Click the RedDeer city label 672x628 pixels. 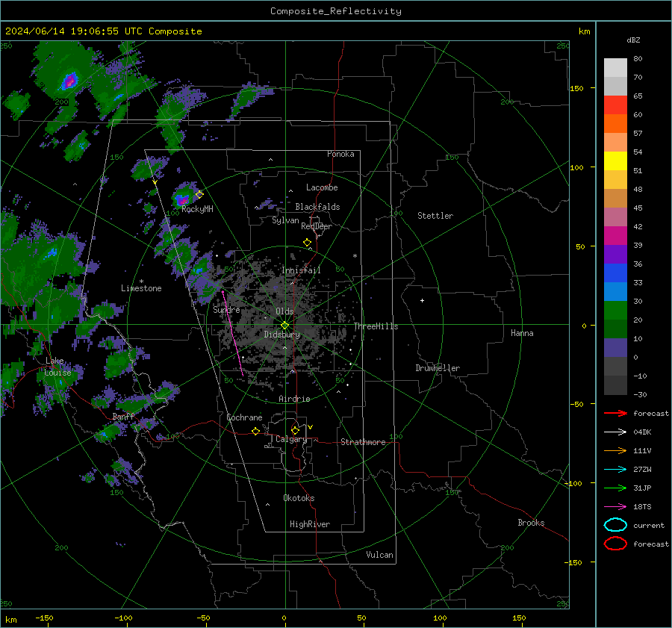(x=317, y=226)
